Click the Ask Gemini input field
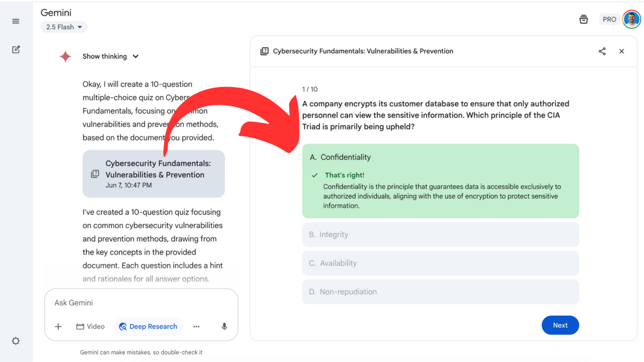This screenshot has width=644, height=362. (x=141, y=303)
